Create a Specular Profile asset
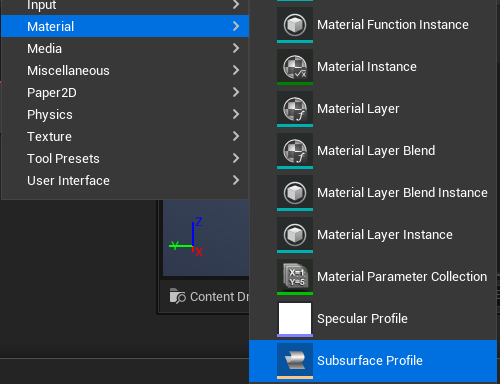This screenshot has width=500, height=384. point(373,319)
